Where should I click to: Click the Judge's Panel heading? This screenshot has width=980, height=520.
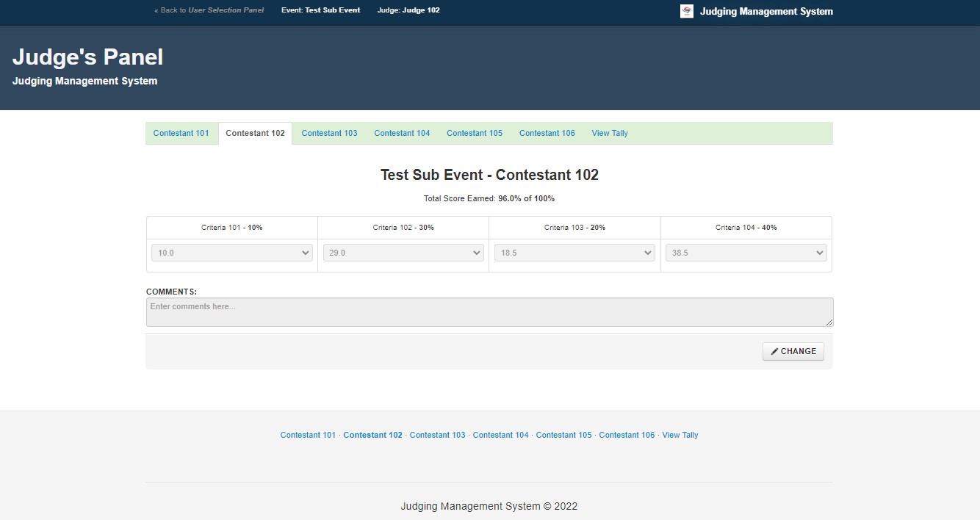(x=88, y=57)
